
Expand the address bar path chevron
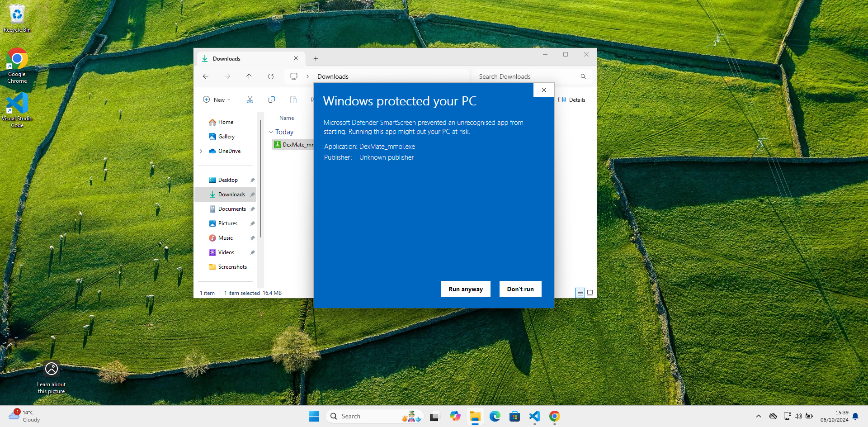pyautogui.click(x=307, y=76)
